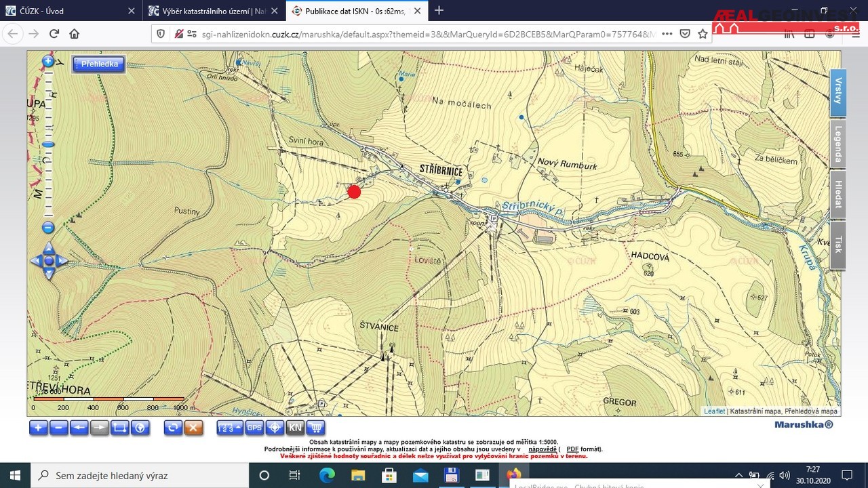868x488 pixels.
Task: Click the Leaflet attribution link
Action: [x=714, y=411]
